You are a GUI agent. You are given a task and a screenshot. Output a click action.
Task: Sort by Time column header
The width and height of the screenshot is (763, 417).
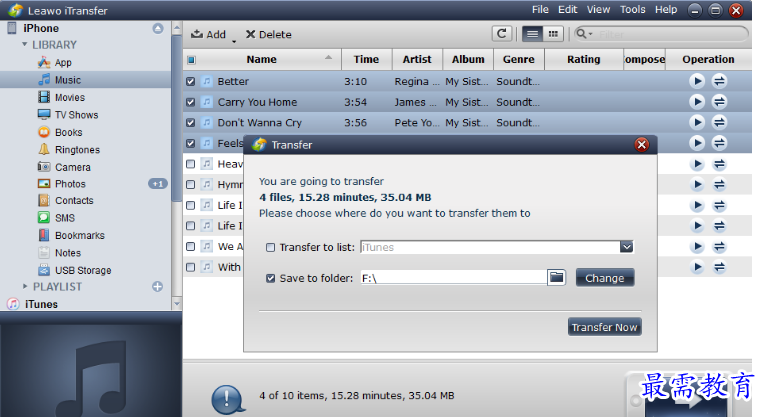(x=366, y=59)
